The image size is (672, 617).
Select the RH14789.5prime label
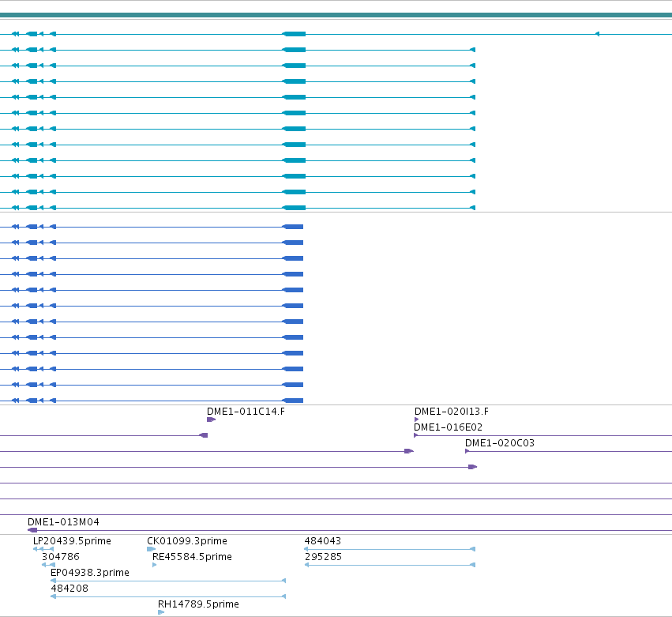click(198, 604)
